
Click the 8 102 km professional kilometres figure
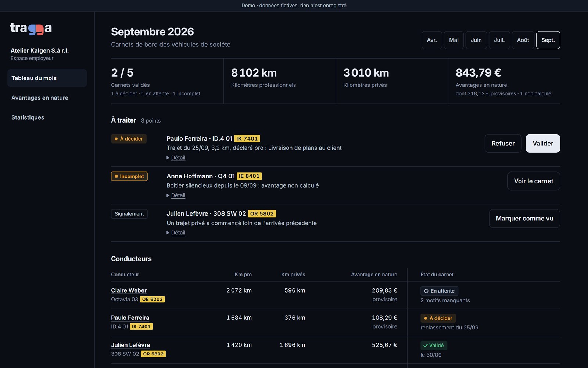[x=254, y=72]
